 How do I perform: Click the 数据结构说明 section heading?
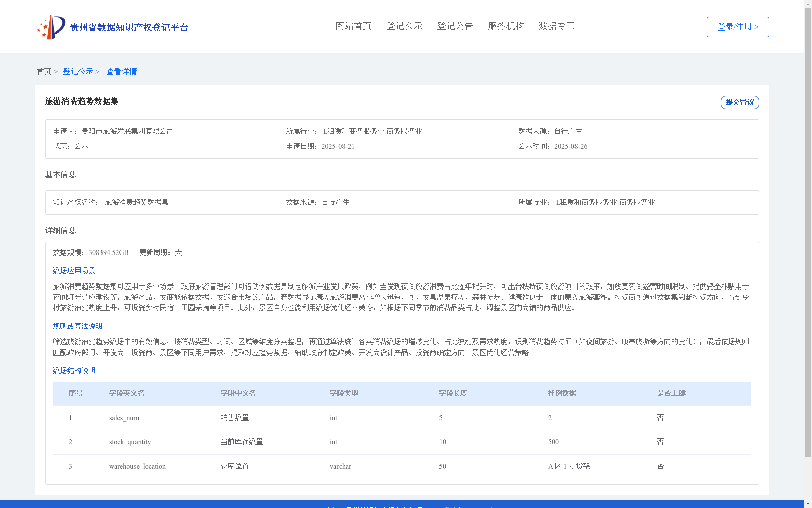pyautogui.click(x=74, y=371)
